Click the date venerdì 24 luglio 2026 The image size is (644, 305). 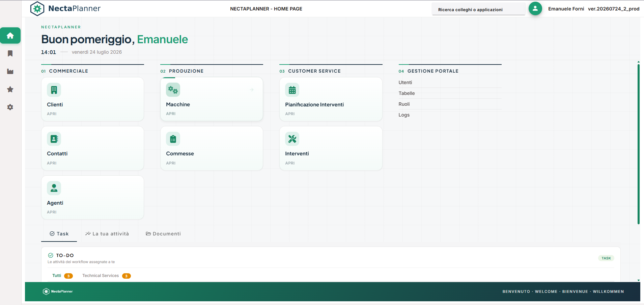click(x=97, y=52)
